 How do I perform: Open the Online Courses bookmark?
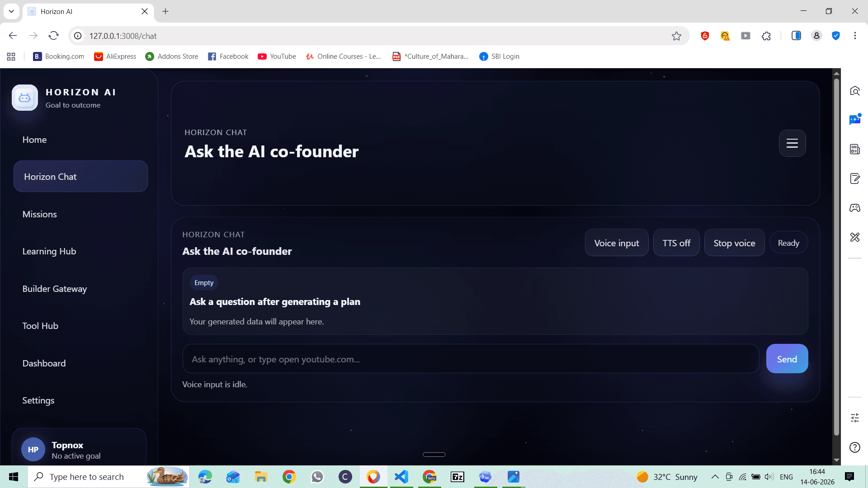[344, 56]
